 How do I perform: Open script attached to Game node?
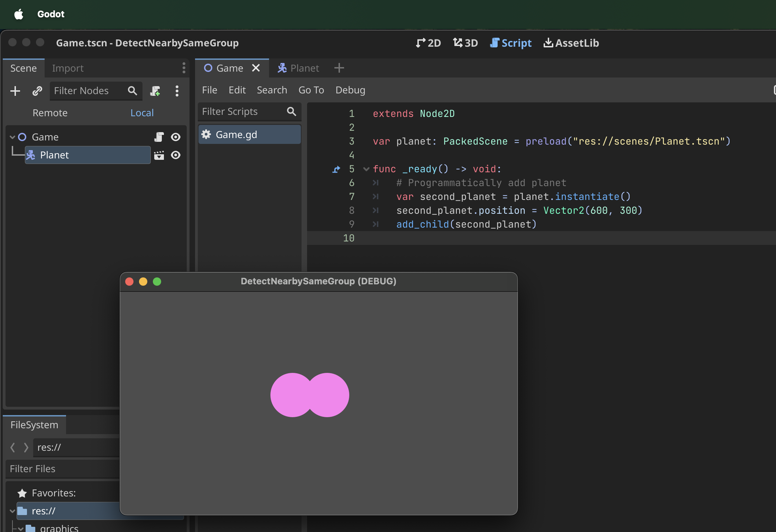[159, 137]
